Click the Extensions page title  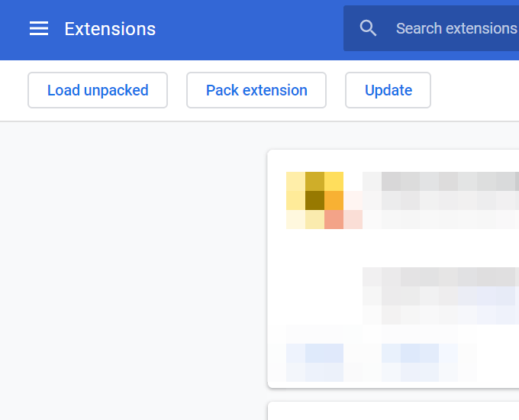110,29
